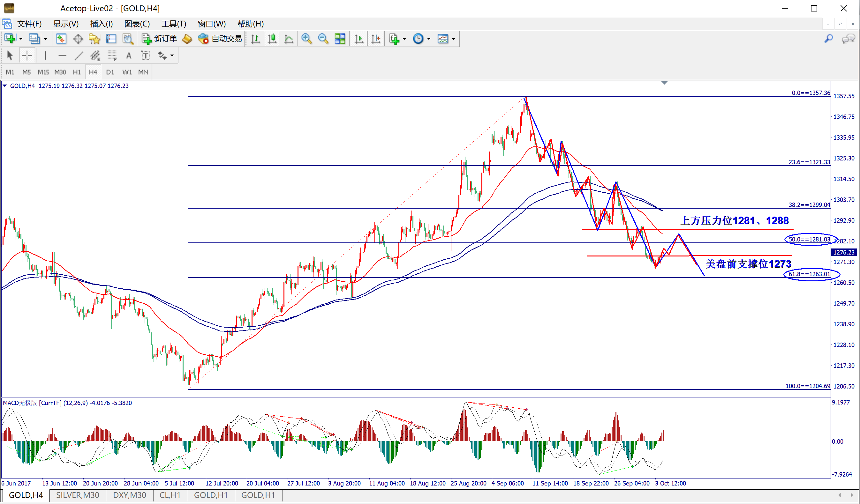The height and width of the screenshot is (504, 860).
Task: Select the crosshair cursor tool
Action: point(27,55)
